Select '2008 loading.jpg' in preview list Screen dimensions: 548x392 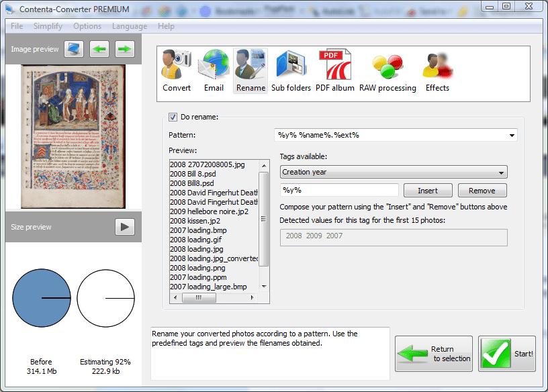(196, 249)
